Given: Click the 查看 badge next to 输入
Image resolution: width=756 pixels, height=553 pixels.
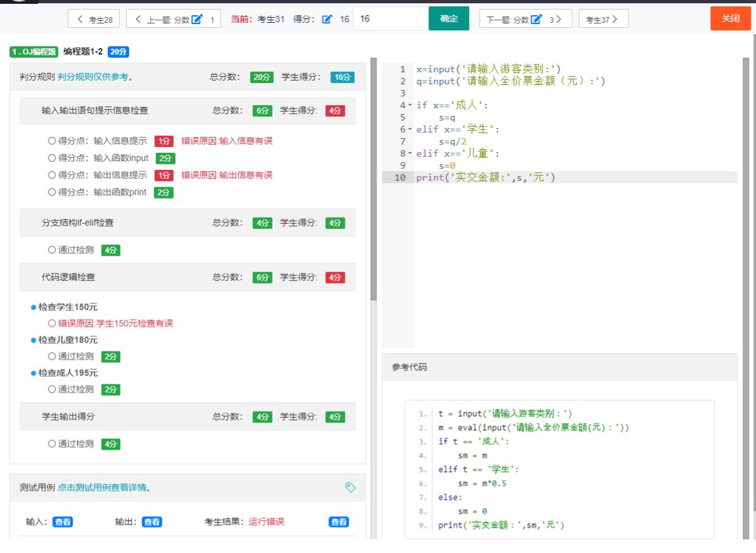Looking at the screenshot, I should pyautogui.click(x=62, y=522).
